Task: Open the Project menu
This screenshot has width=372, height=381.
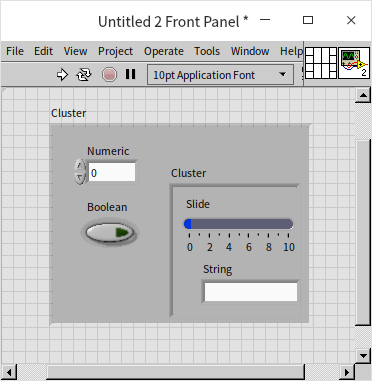Action: (115, 52)
